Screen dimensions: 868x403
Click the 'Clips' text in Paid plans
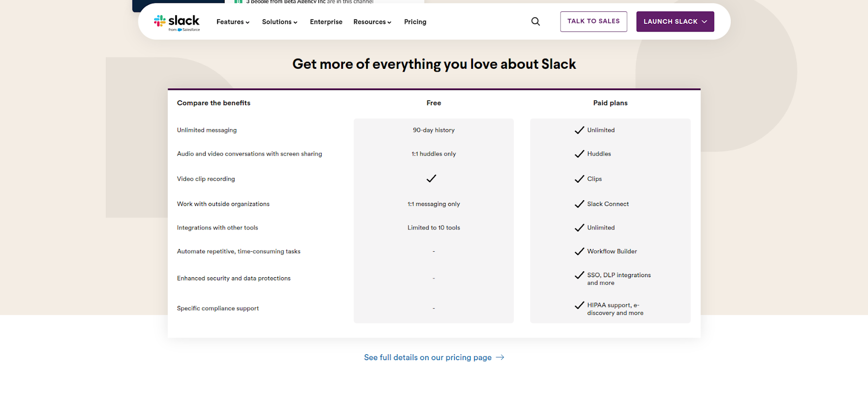(x=595, y=179)
